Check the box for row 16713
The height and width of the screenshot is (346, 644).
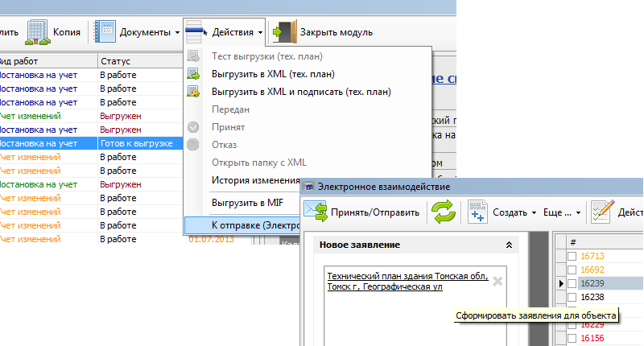click(572, 256)
